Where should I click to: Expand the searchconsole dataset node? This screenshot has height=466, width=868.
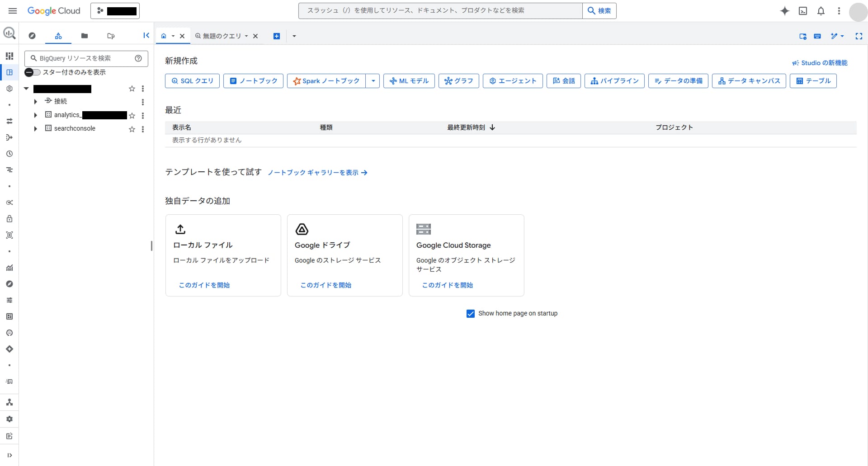(x=35, y=129)
